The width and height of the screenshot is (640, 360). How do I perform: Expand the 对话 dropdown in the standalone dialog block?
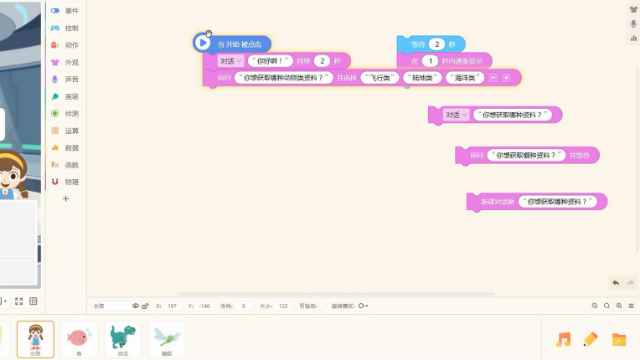pyautogui.click(x=456, y=115)
